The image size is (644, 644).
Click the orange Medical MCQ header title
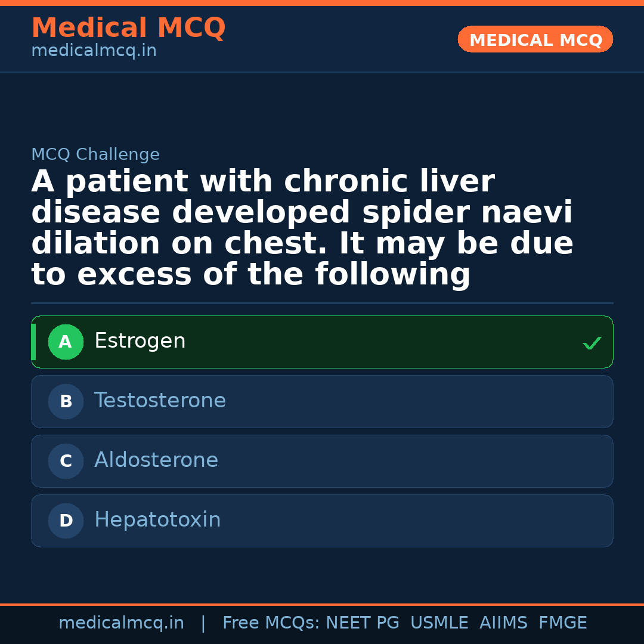click(128, 28)
